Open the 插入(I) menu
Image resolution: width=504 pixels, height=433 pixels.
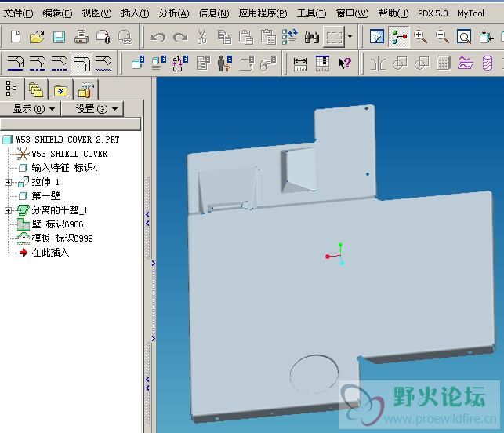[x=135, y=13]
